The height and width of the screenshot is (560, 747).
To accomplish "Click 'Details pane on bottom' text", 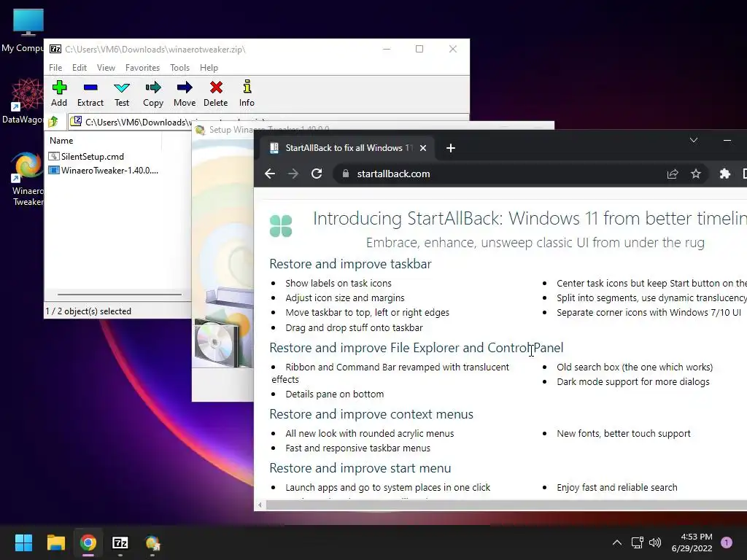I will [334, 394].
